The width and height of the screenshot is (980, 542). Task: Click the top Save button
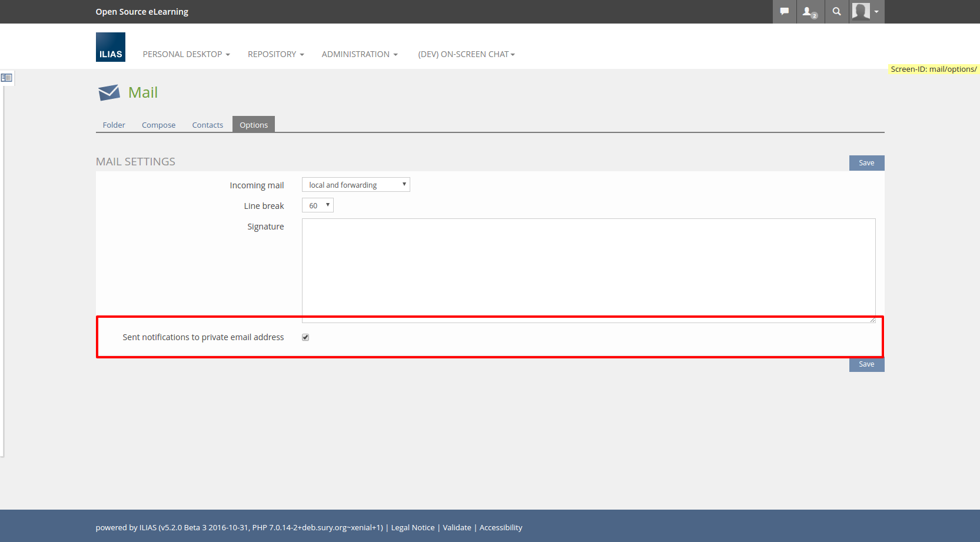866,163
